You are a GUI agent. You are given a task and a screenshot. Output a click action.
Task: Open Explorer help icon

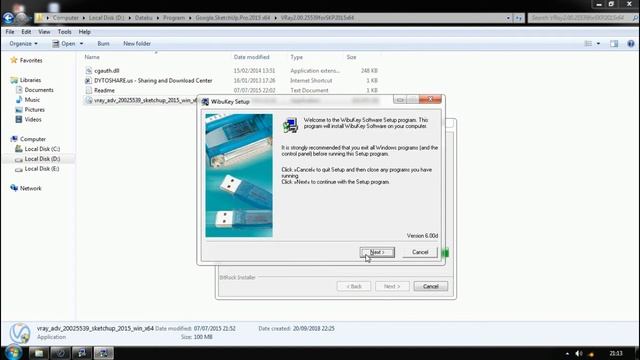click(631, 44)
